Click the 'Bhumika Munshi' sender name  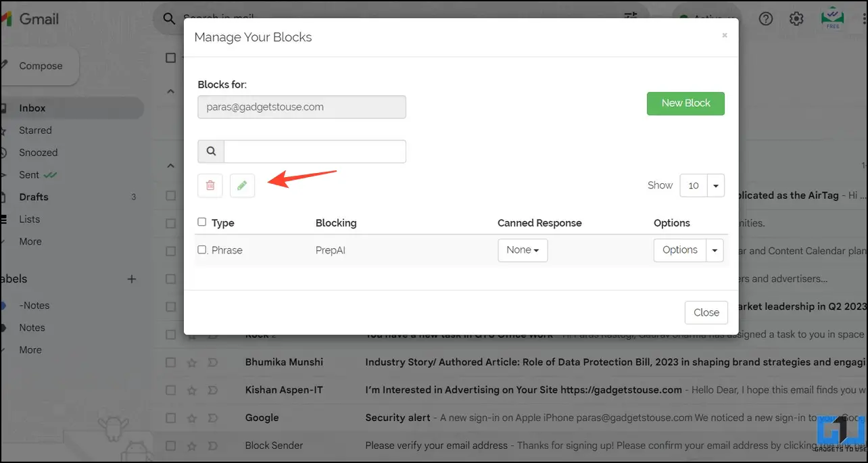(x=284, y=362)
